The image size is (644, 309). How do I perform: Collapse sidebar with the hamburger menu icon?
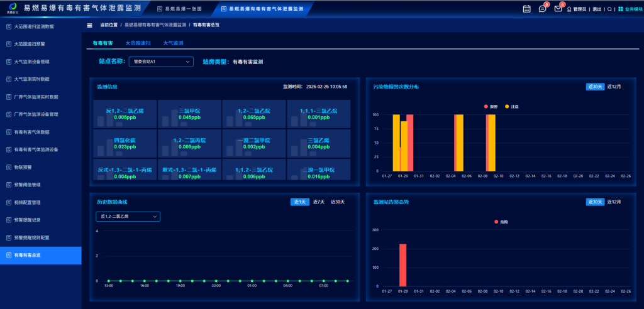(89, 25)
